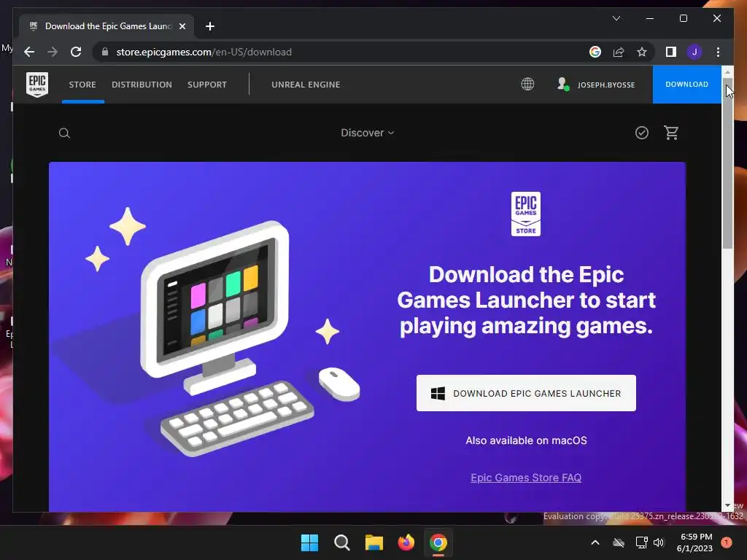Open Chrome's three-dot menu
Image resolution: width=747 pixels, height=560 pixels.
[718, 52]
